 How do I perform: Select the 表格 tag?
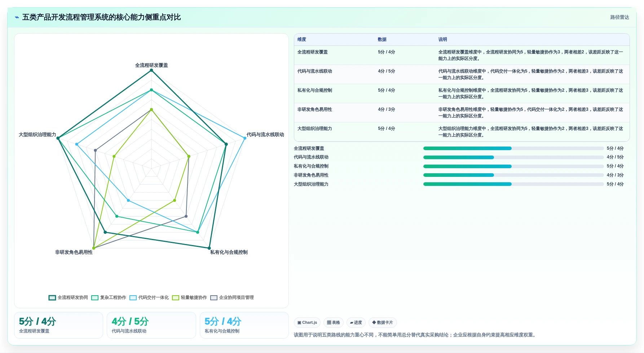coord(334,322)
